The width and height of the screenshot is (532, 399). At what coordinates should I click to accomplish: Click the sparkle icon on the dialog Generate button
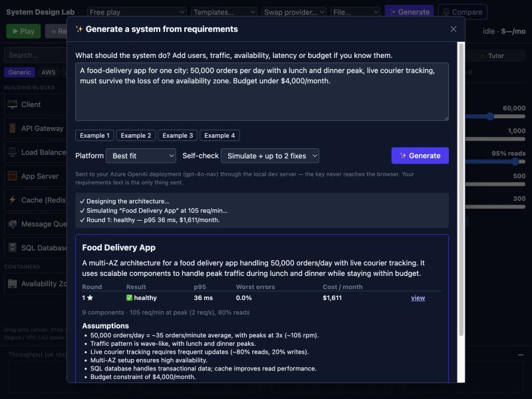pyautogui.click(x=403, y=156)
